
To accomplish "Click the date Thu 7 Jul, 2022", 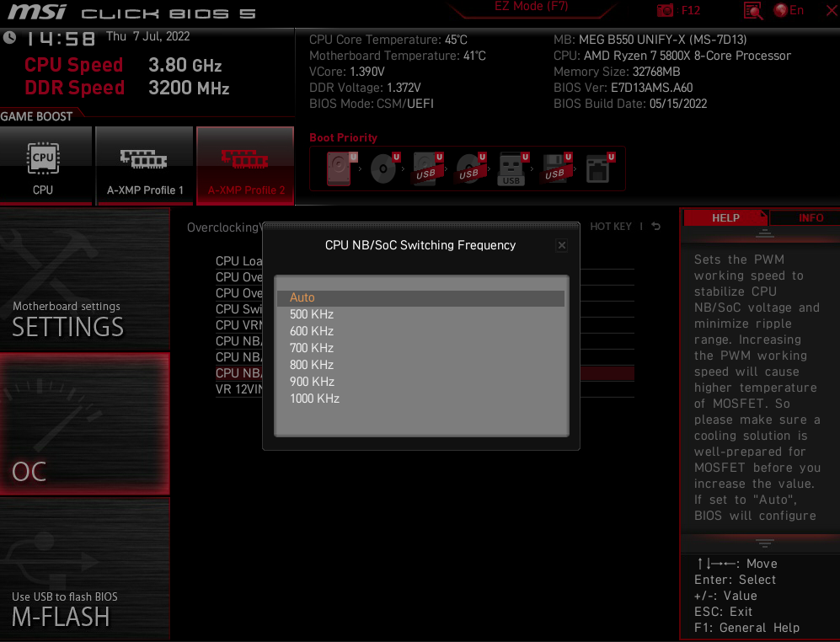I will click(147, 36).
